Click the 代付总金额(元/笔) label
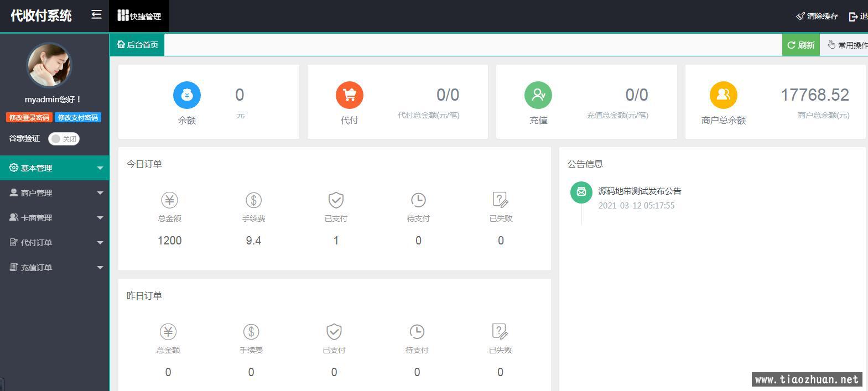Image resolution: width=868 pixels, height=391 pixels. click(429, 116)
